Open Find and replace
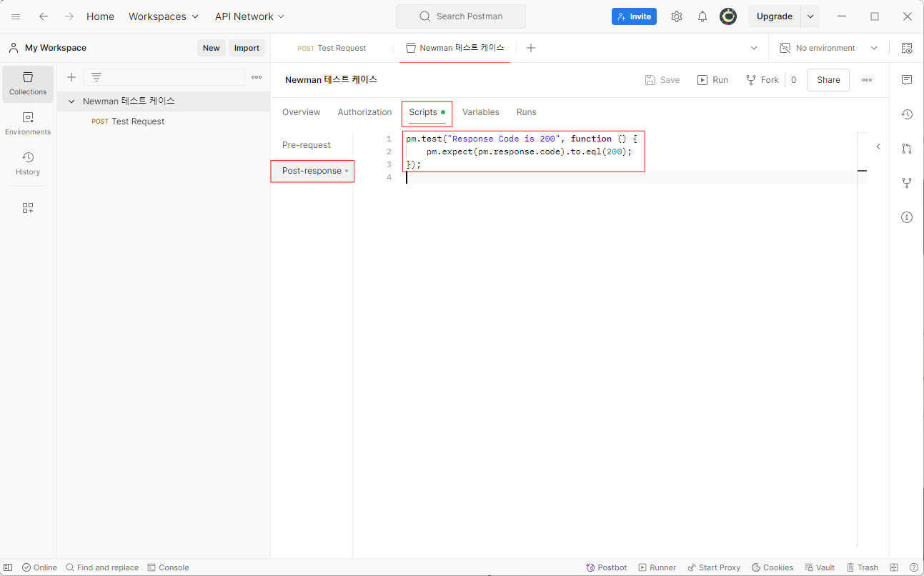 102,567
